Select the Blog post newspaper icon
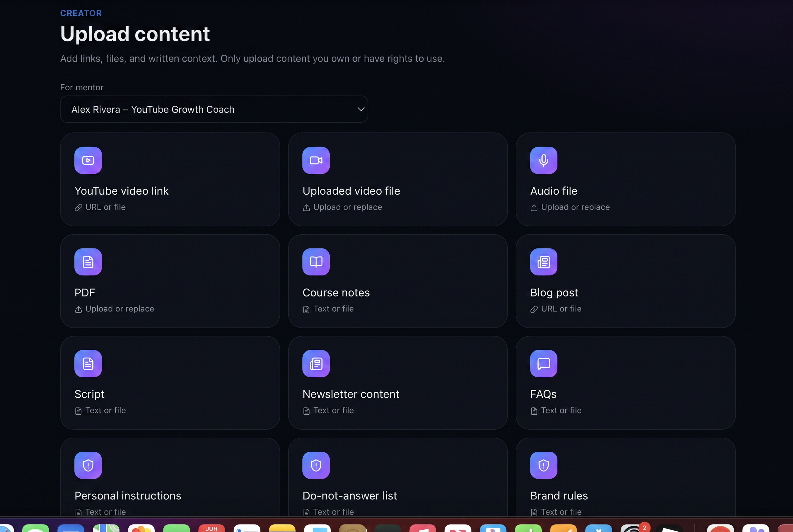 click(x=544, y=262)
